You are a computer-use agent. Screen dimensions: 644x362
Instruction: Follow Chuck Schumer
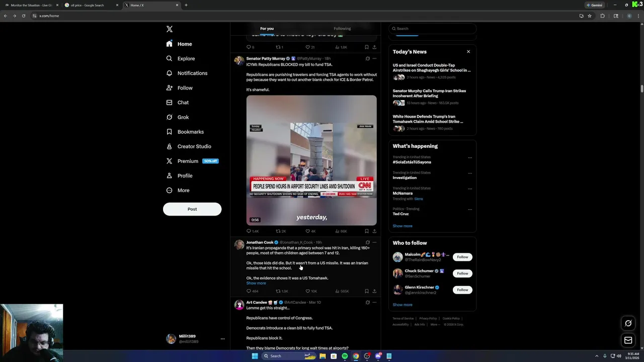[462, 274]
